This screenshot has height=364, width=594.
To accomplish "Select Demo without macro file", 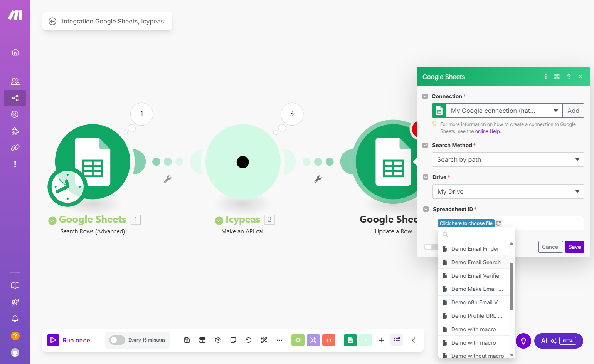I will tap(474, 355).
